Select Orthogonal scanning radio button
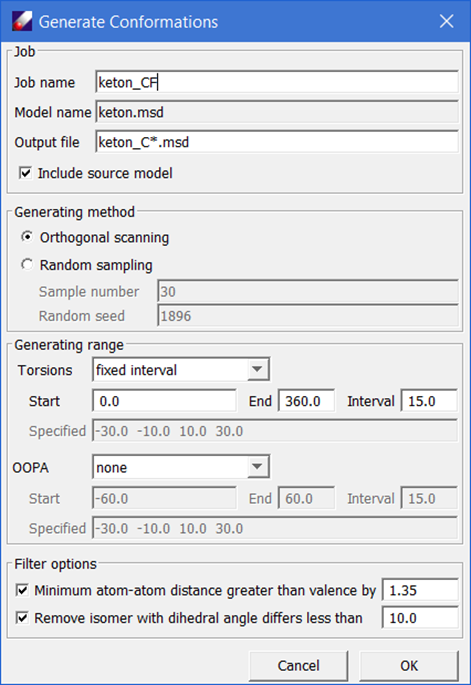Screen dimensions: 471x685 (27, 237)
